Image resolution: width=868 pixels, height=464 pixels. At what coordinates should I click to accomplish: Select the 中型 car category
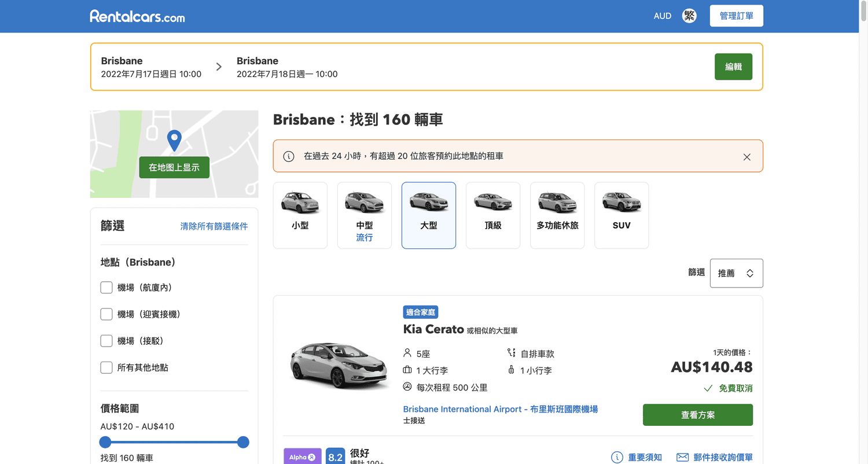click(x=365, y=215)
